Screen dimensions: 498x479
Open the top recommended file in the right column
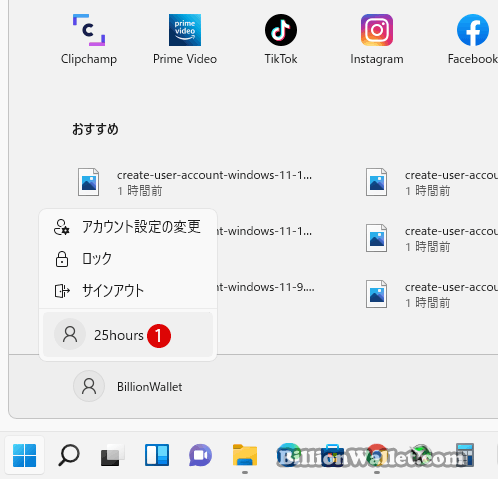[431, 182]
